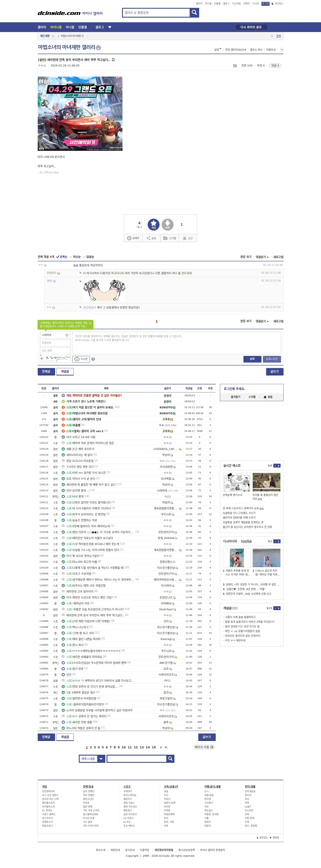321x868 pixels.
Task: Click the 디시 로터리 응모 banner button
Action: point(251,27)
